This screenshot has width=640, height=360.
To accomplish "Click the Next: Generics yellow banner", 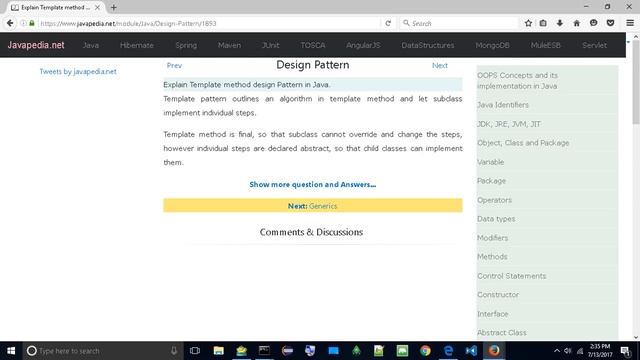I will [313, 206].
